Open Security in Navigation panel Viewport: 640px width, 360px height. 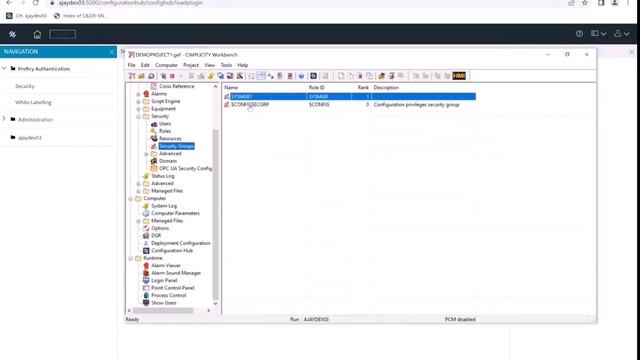tap(24, 86)
